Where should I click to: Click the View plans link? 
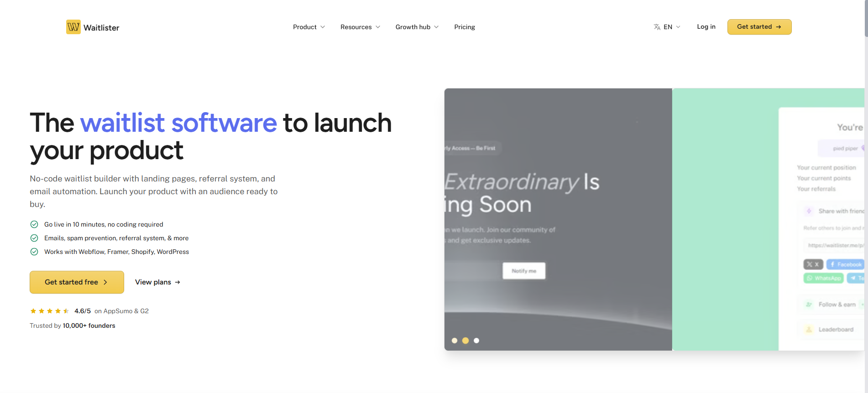[157, 282]
